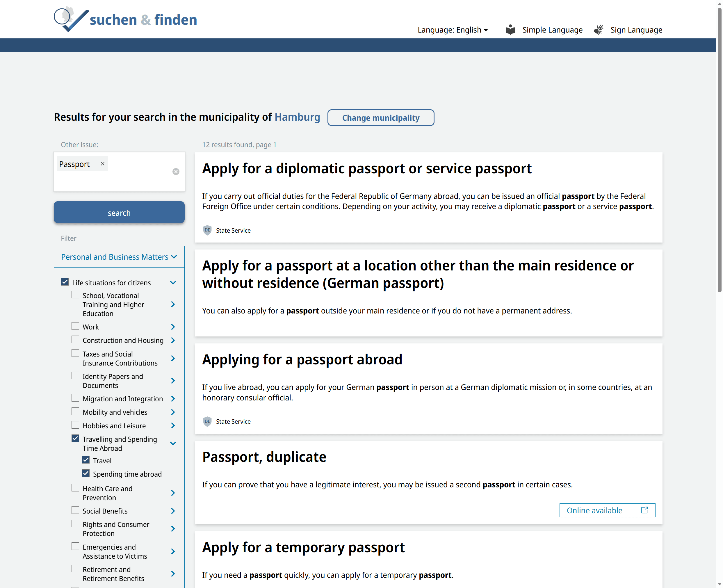Remove the Passport search tag
The image size is (723, 588).
[102, 164]
